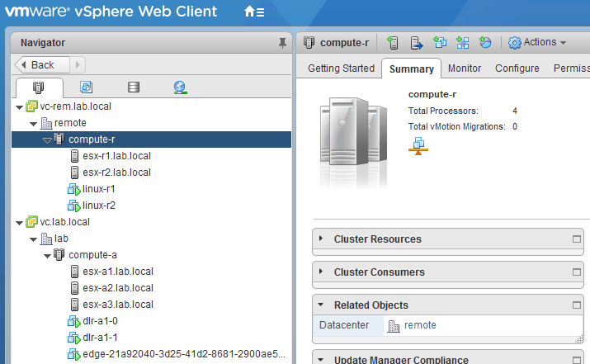Maximize the Related Objects panel

[x=576, y=305]
